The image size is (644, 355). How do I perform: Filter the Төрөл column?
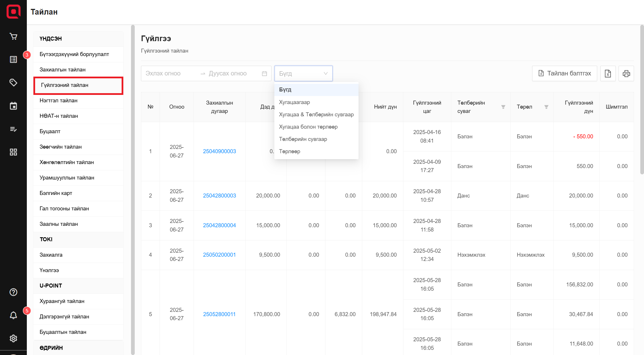click(x=546, y=107)
